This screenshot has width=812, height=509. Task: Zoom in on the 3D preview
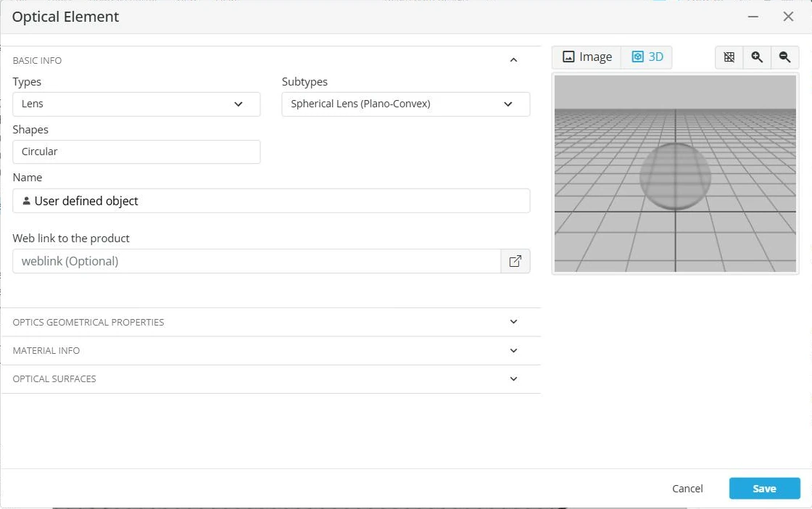click(757, 57)
